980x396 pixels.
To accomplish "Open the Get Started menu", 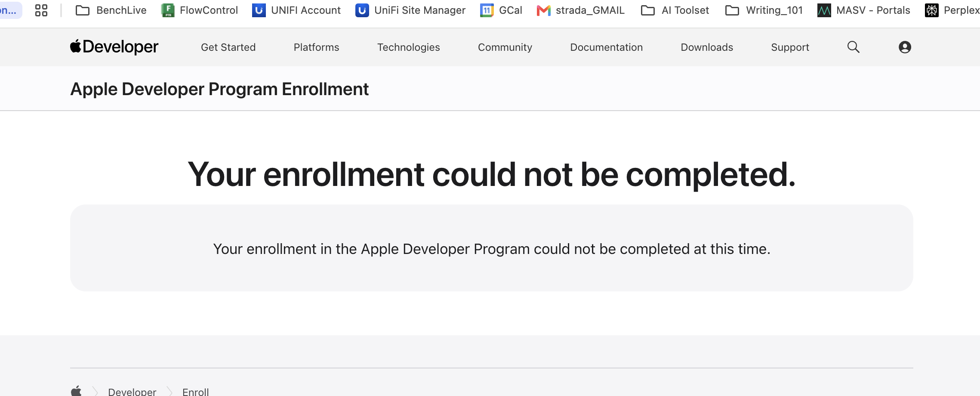I will [x=228, y=47].
